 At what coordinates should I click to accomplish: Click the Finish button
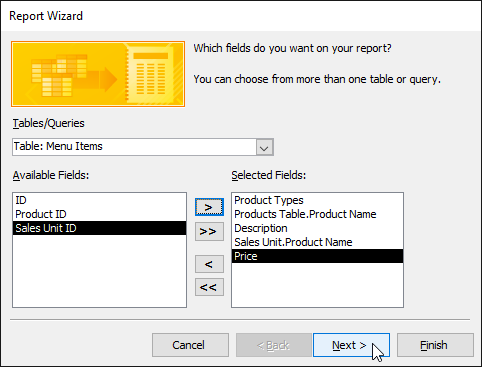click(435, 345)
